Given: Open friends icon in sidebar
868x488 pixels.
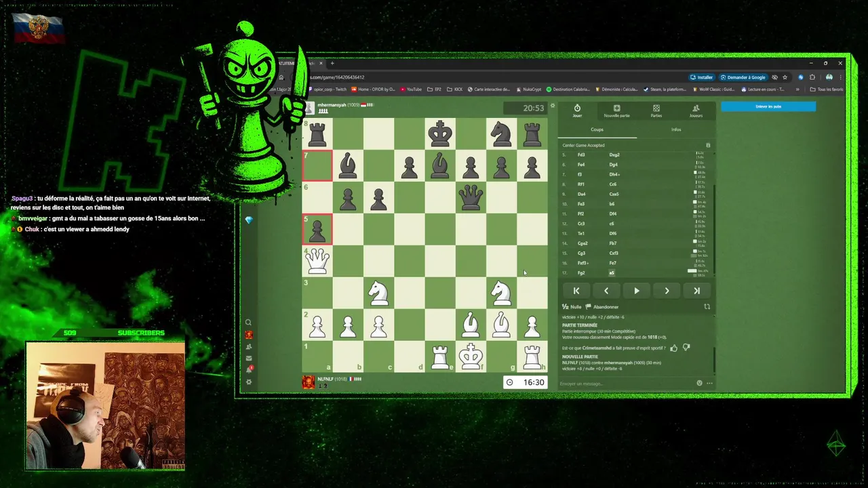Looking at the screenshot, I should coord(249,346).
